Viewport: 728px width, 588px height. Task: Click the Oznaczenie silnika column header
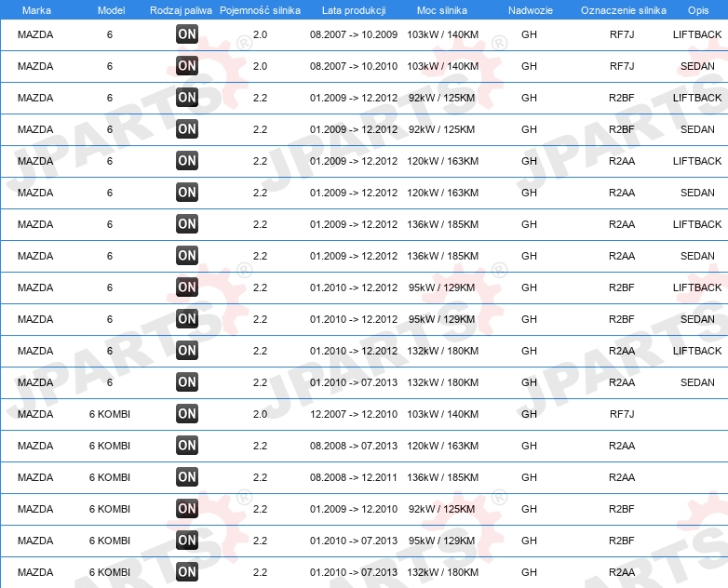pos(623,10)
